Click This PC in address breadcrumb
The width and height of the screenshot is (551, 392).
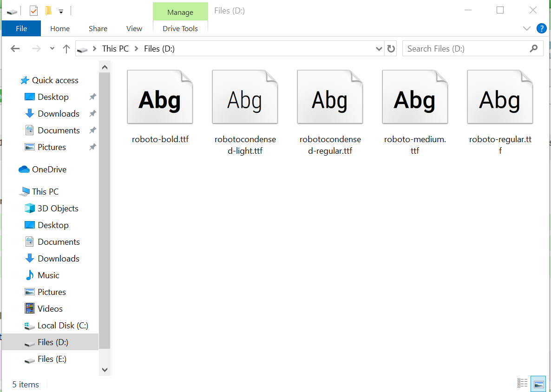click(x=115, y=48)
